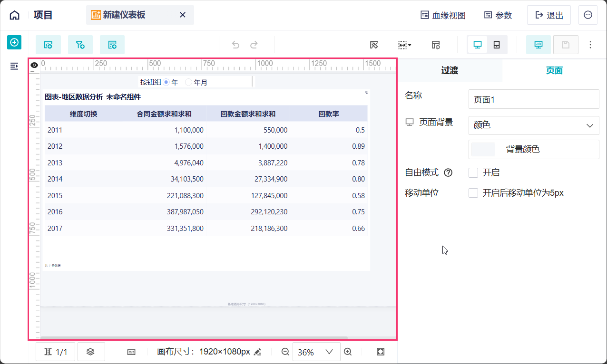Click the save disk icon
607x364 pixels.
566,45
